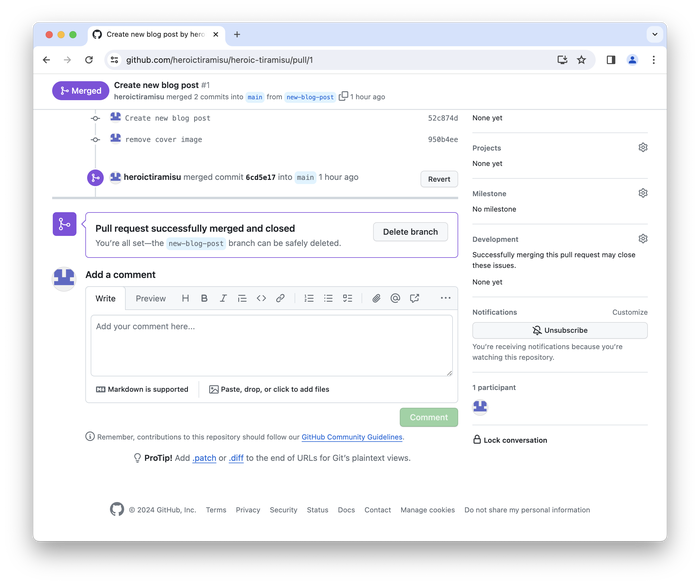The image size is (700, 585).
Task: Copy the new-blog-post branch name icon
Action: 343,96
